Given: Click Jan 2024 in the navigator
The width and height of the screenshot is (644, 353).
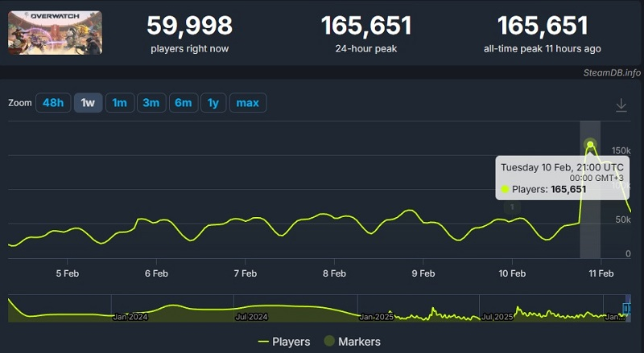Looking at the screenshot, I should tap(130, 317).
